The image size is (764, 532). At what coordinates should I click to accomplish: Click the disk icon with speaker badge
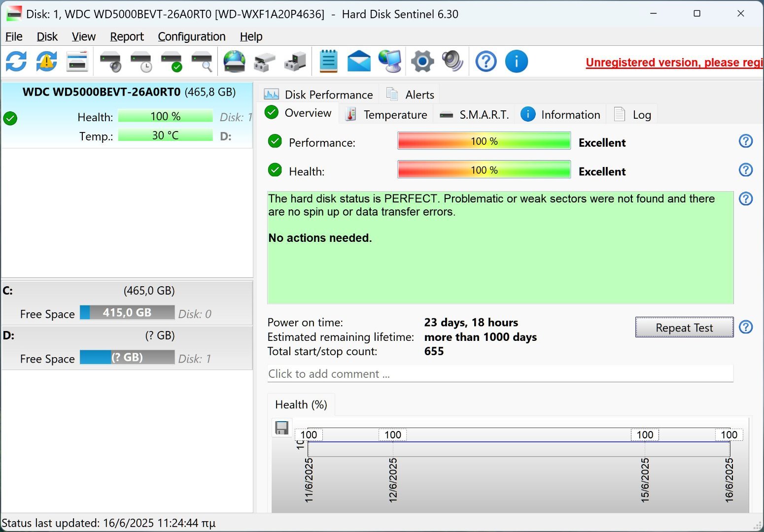(110, 62)
